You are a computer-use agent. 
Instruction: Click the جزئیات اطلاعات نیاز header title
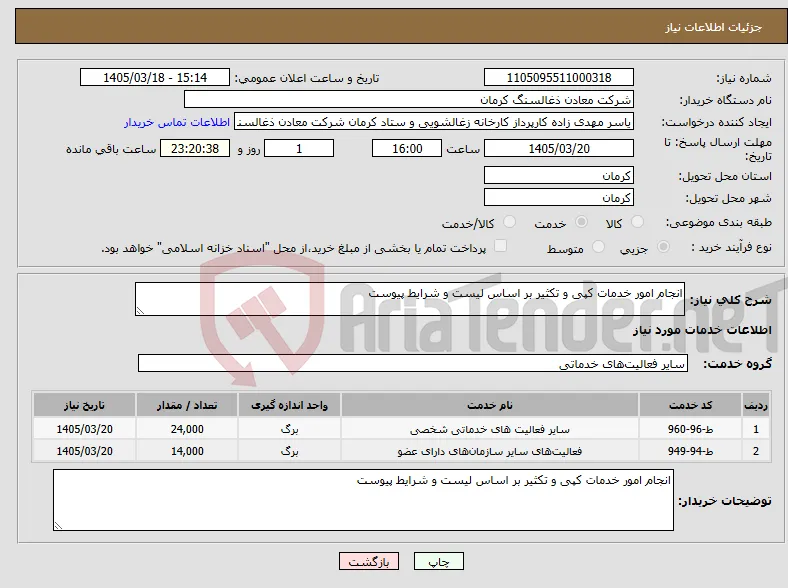tap(714, 27)
